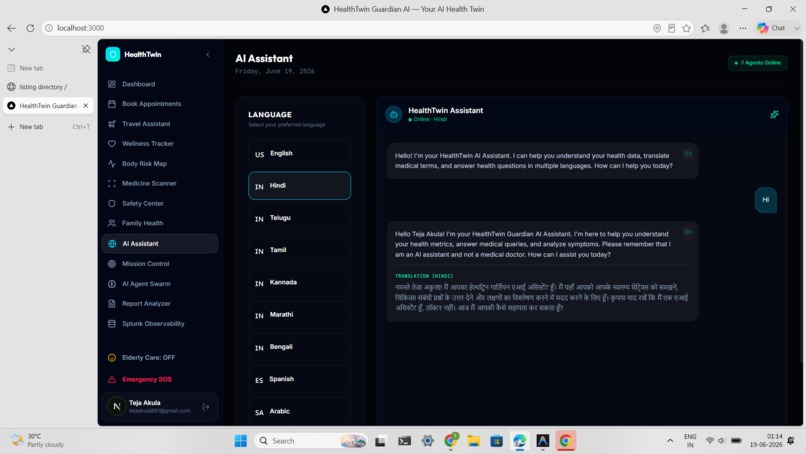Select Spanish language option

(x=299, y=379)
